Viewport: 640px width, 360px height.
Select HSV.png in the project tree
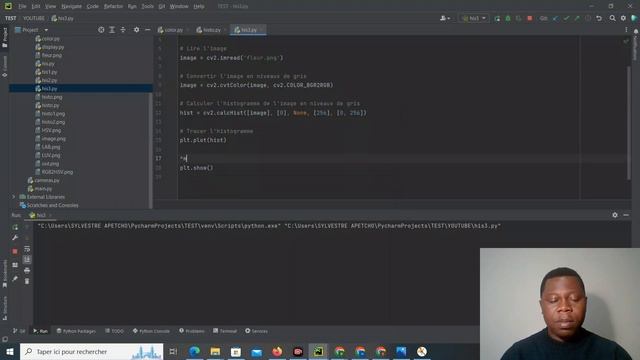48,130
